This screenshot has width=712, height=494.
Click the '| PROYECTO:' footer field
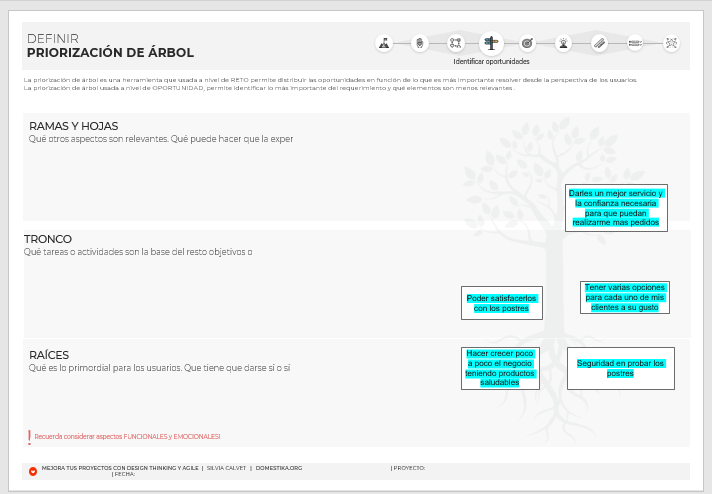[x=408, y=468]
